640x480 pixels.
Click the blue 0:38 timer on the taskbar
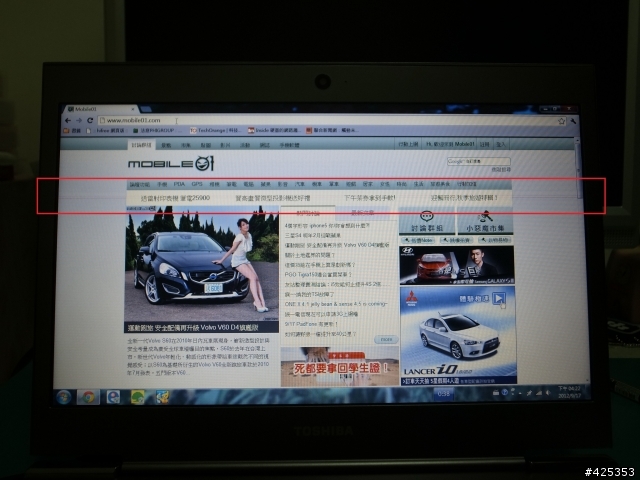pos(443,394)
